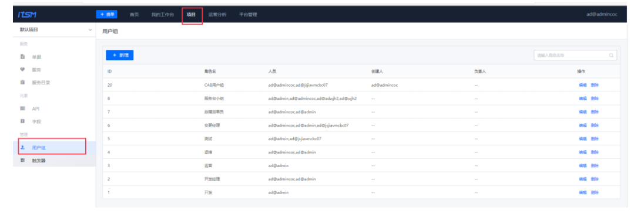The height and width of the screenshot is (217, 644).
Task: Click the 运维 role name cell
Action: (208, 152)
